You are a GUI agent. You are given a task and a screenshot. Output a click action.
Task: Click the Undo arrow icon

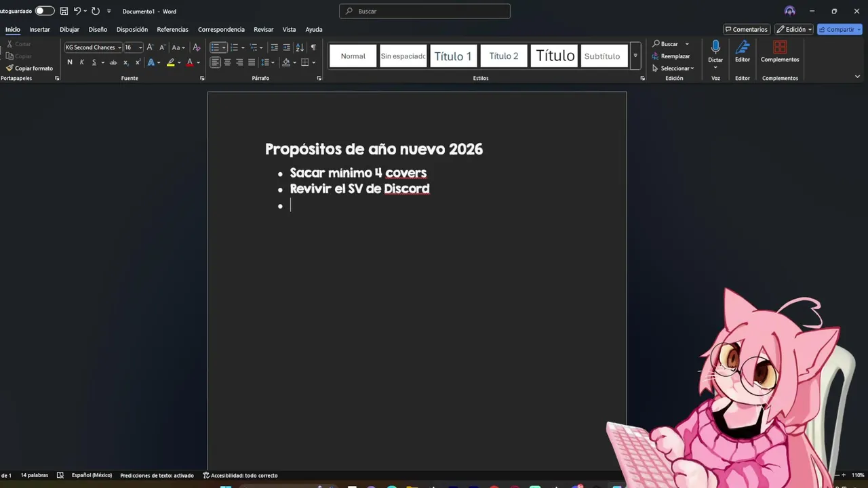(x=77, y=11)
